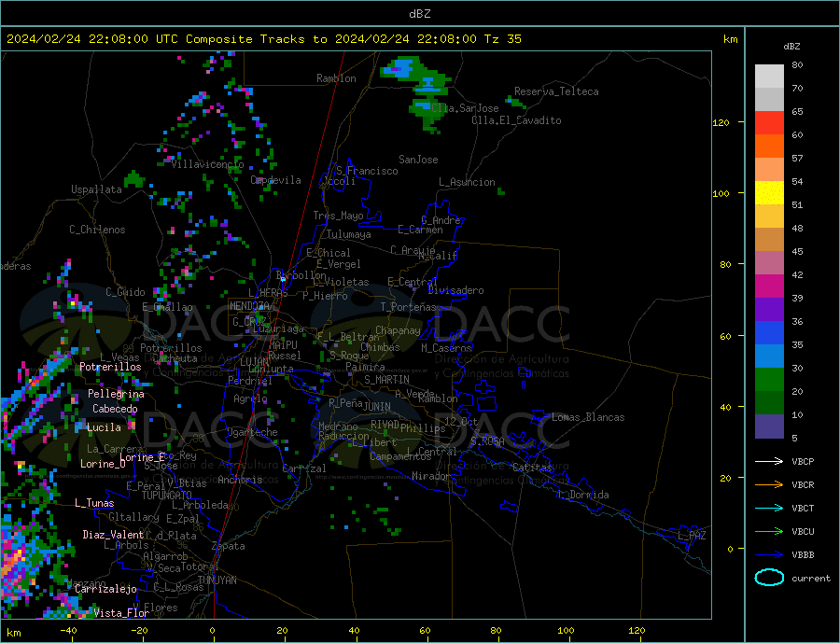Click the Potrerillos pink label
Image resolution: width=840 pixels, height=643 pixels.
110,367
